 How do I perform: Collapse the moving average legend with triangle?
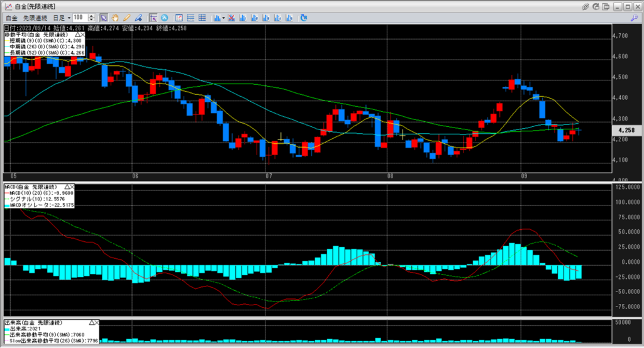point(77,34)
